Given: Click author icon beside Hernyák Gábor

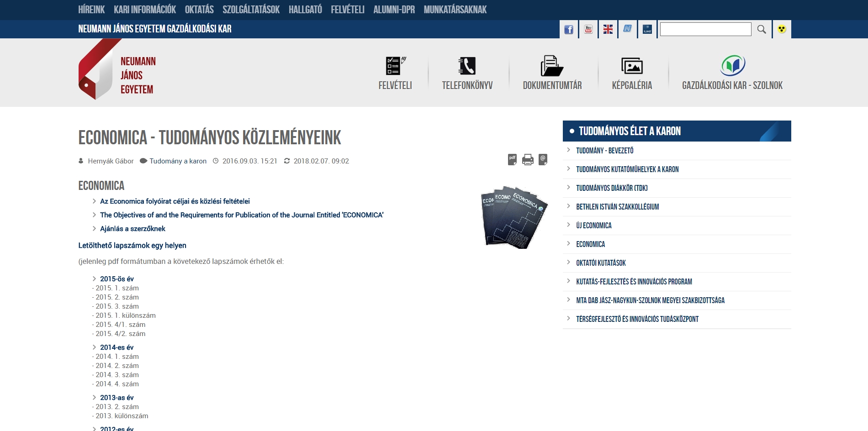Looking at the screenshot, I should point(81,161).
